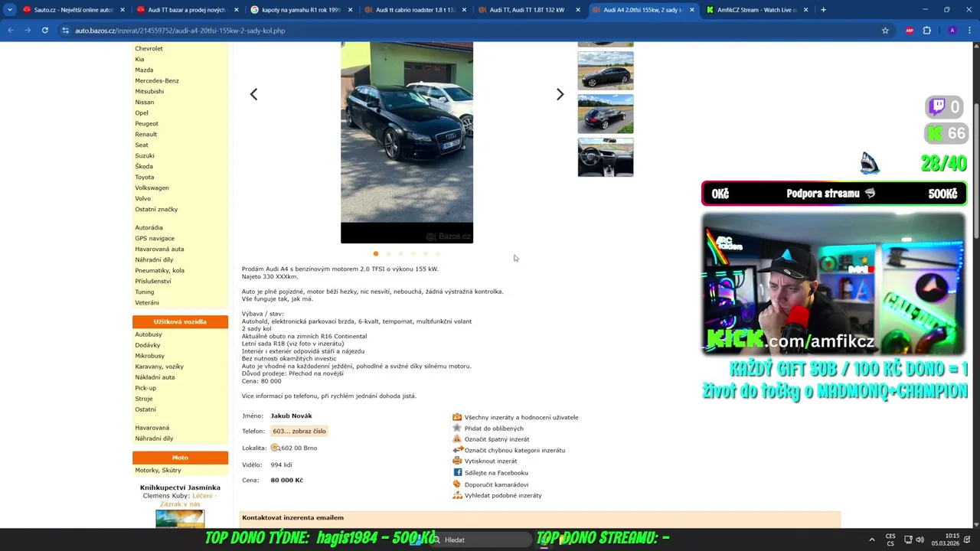The height and width of the screenshot is (551, 980).
Task: Open the Chrome profile avatar
Action: click(952, 31)
